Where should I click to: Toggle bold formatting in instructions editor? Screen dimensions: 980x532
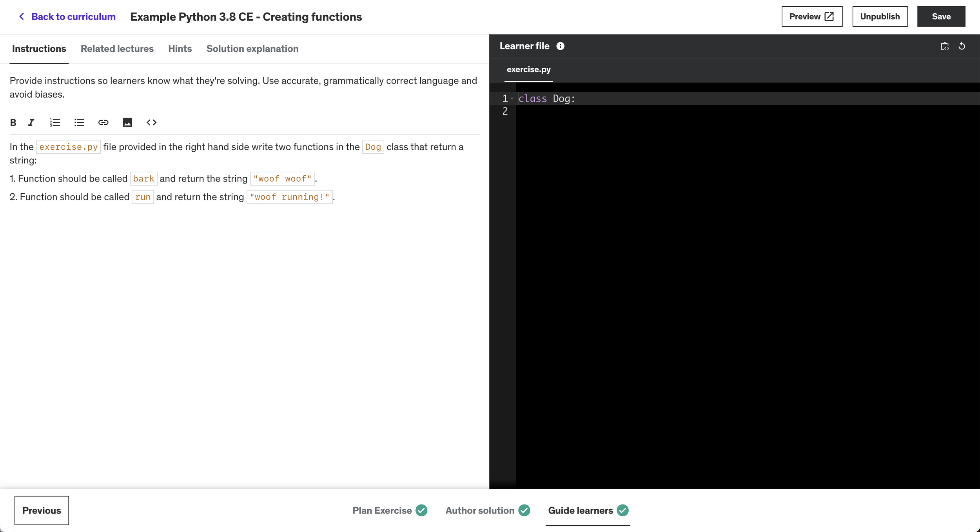point(13,123)
